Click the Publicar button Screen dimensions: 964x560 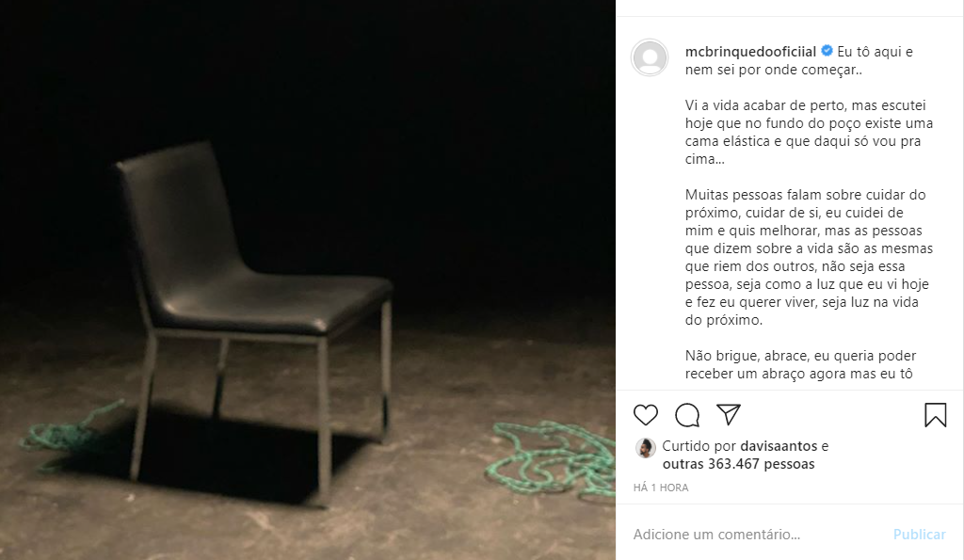click(919, 535)
